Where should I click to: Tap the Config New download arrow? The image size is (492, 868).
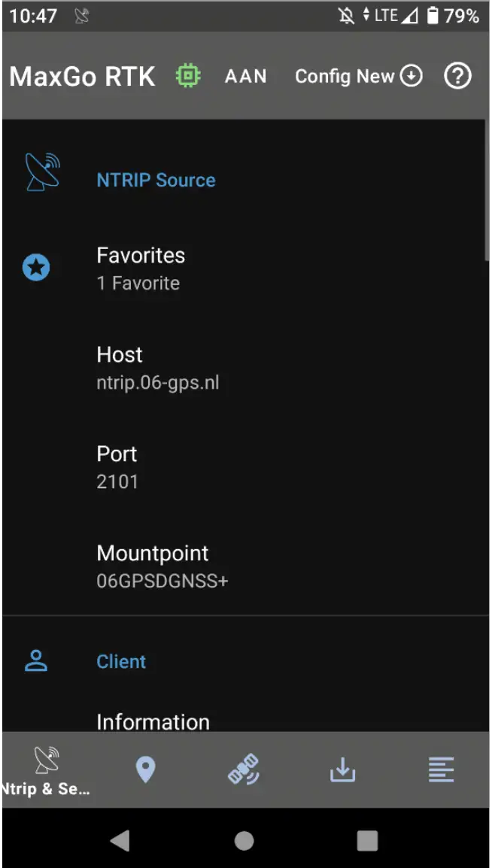point(411,76)
